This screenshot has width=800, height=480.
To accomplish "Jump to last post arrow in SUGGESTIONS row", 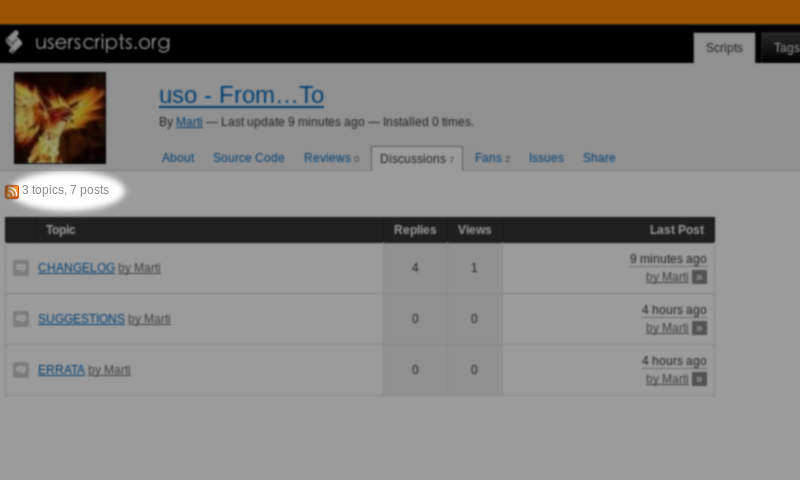I will click(x=699, y=328).
